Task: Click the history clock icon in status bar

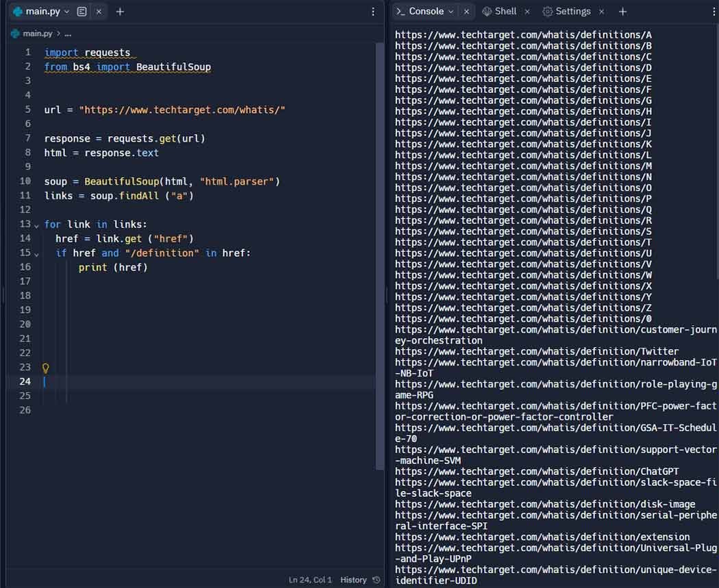Action: [x=376, y=580]
